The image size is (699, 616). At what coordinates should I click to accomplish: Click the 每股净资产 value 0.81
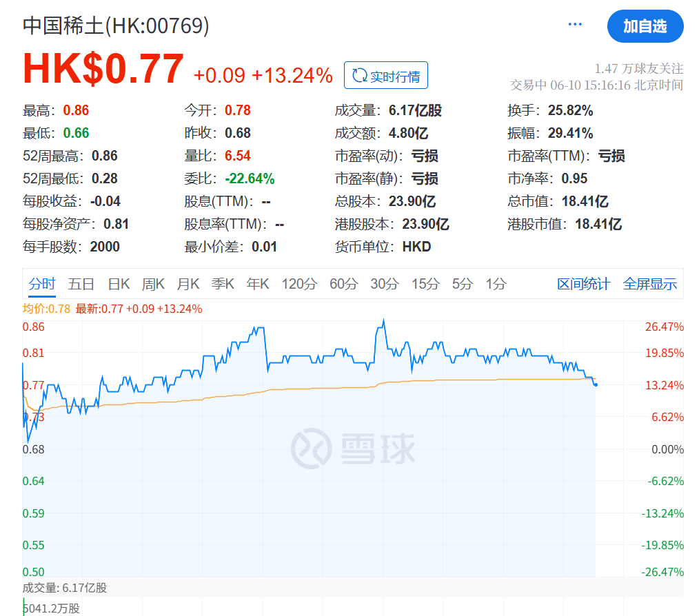[116, 224]
